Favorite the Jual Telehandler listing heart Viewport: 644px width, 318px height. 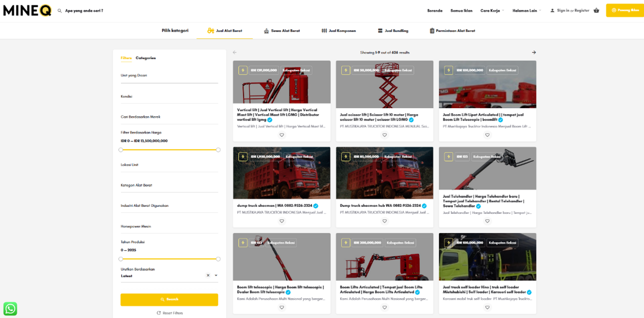(487, 221)
